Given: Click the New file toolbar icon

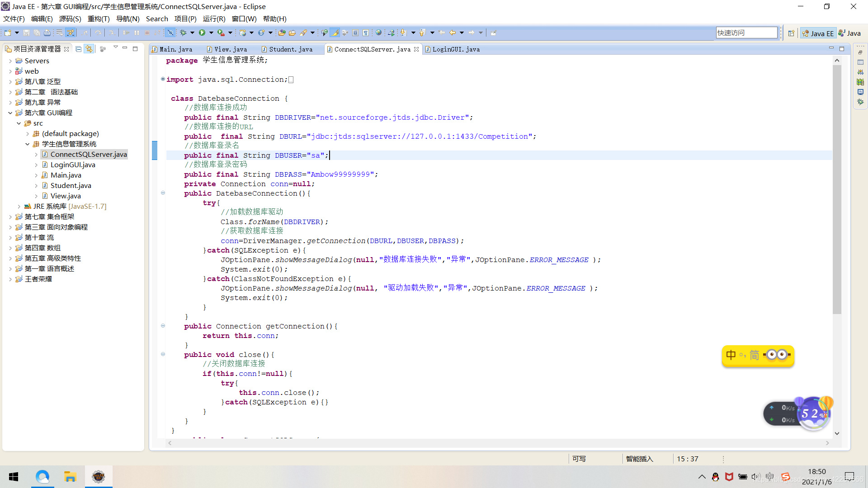Looking at the screenshot, I should pyautogui.click(x=8, y=33).
